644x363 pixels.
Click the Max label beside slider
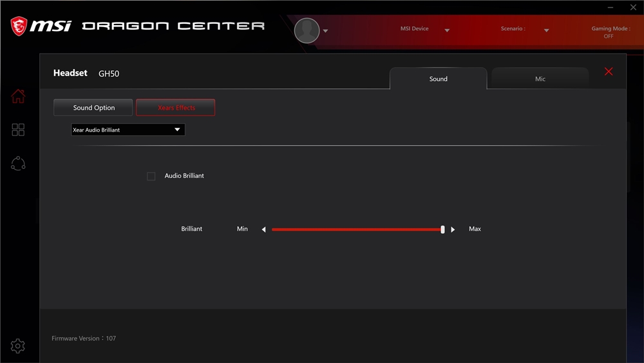click(475, 229)
